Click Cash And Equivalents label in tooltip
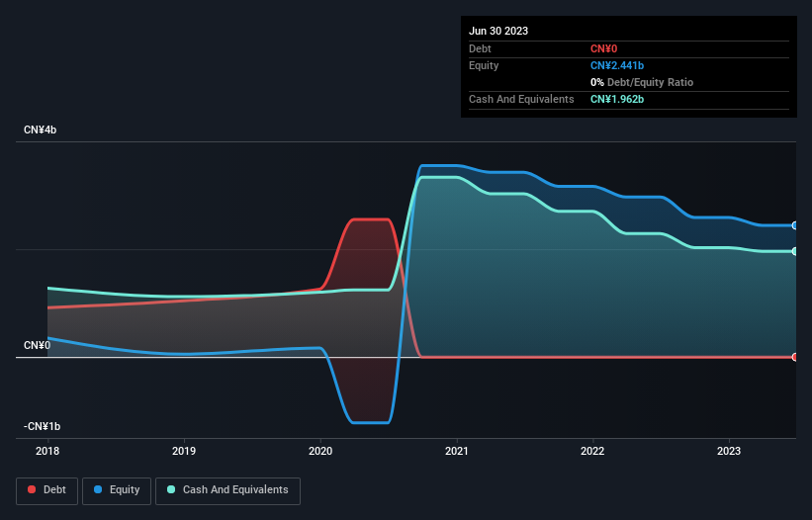The width and height of the screenshot is (812, 520). (x=521, y=99)
